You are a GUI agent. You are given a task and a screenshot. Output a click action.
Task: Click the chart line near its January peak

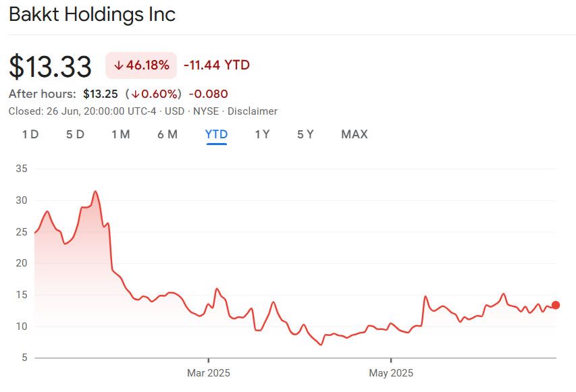tap(94, 192)
